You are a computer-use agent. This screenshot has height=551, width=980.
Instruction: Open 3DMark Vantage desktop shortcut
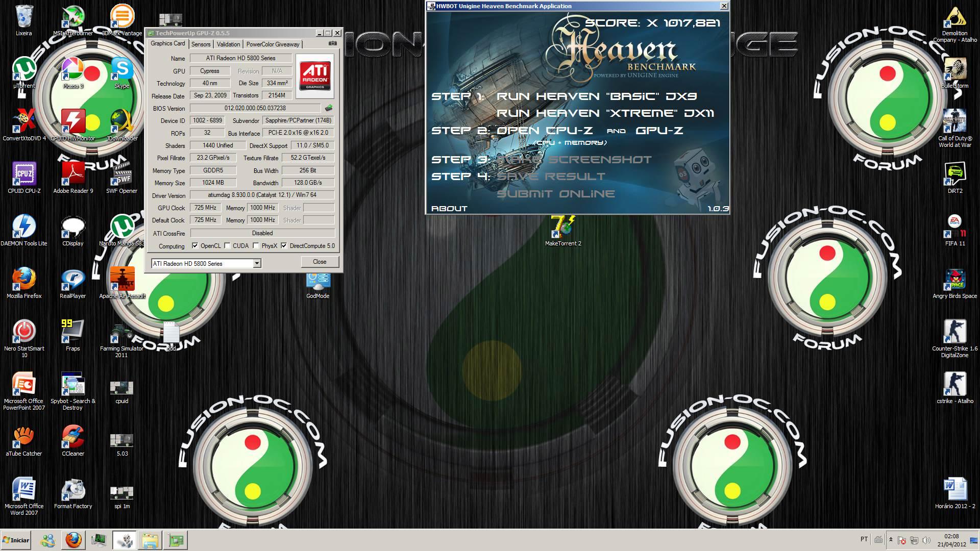coord(122,20)
